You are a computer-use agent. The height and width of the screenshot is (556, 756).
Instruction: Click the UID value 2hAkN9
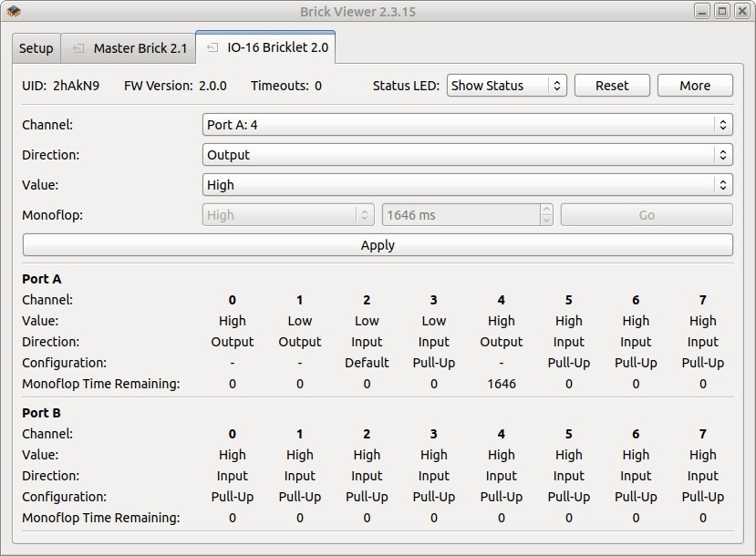pyautogui.click(x=77, y=86)
